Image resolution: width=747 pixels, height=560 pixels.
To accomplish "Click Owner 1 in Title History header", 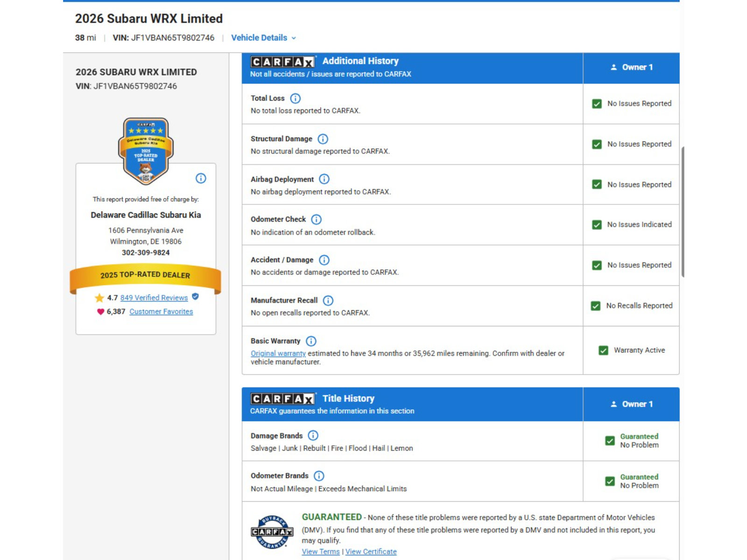I will [x=632, y=404].
